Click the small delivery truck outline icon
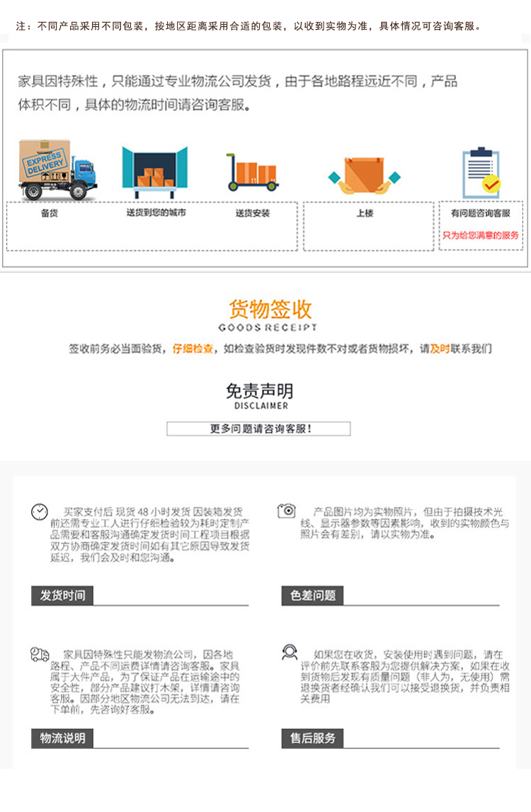The image size is (531, 812). coord(40,654)
